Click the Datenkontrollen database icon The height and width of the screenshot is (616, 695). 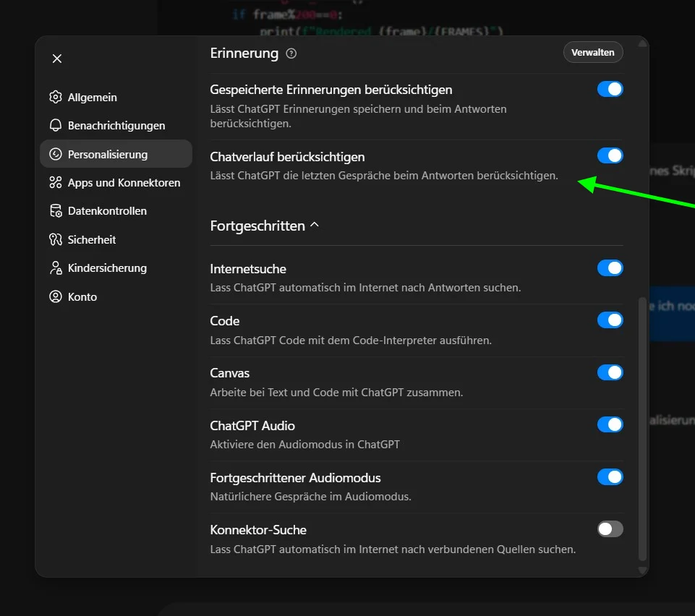pyautogui.click(x=56, y=211)
